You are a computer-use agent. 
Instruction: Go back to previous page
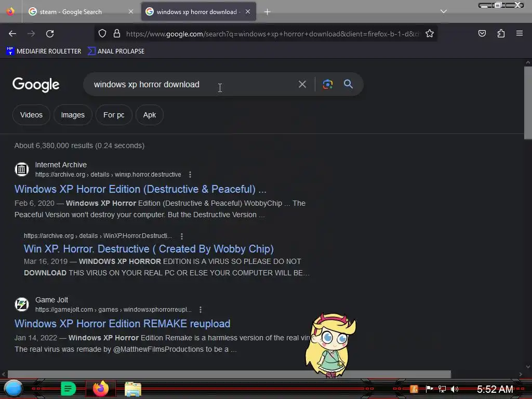12,34
